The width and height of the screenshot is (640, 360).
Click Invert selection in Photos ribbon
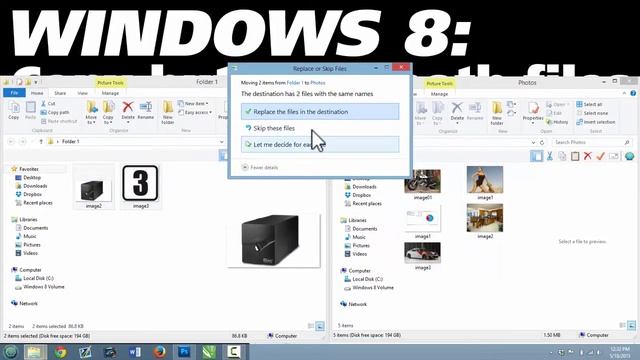tap(596, 122)
